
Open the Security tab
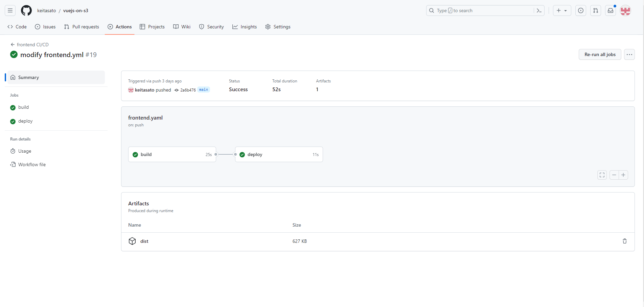(211, 27)
